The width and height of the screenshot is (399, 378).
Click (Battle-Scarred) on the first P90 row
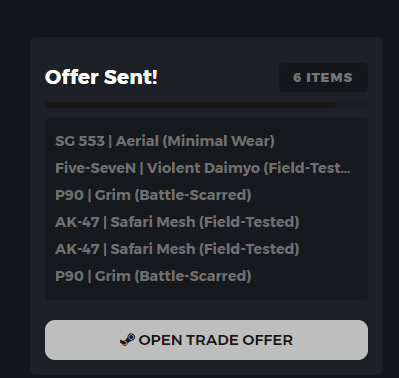193,195
